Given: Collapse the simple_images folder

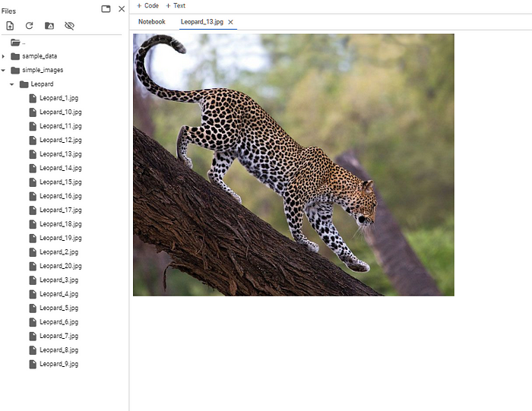Looking at the screenshot, I should pyautogui.click(x=4, y=70).
